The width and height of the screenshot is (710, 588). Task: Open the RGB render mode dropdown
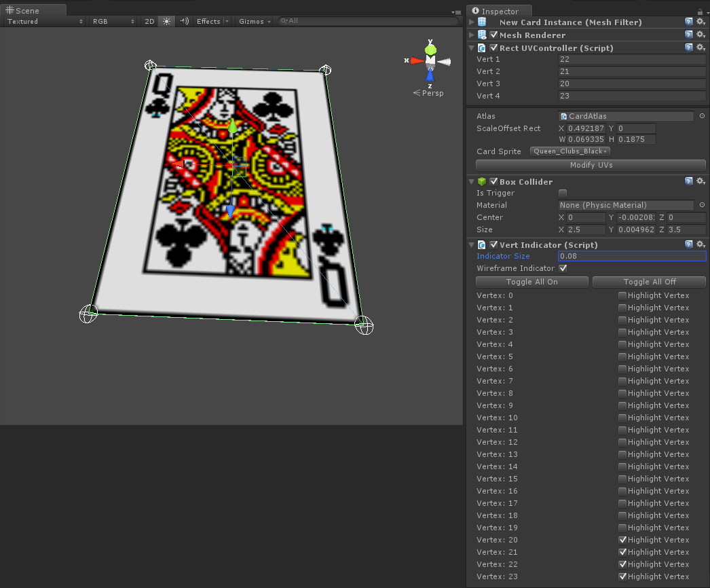(113, 21)
